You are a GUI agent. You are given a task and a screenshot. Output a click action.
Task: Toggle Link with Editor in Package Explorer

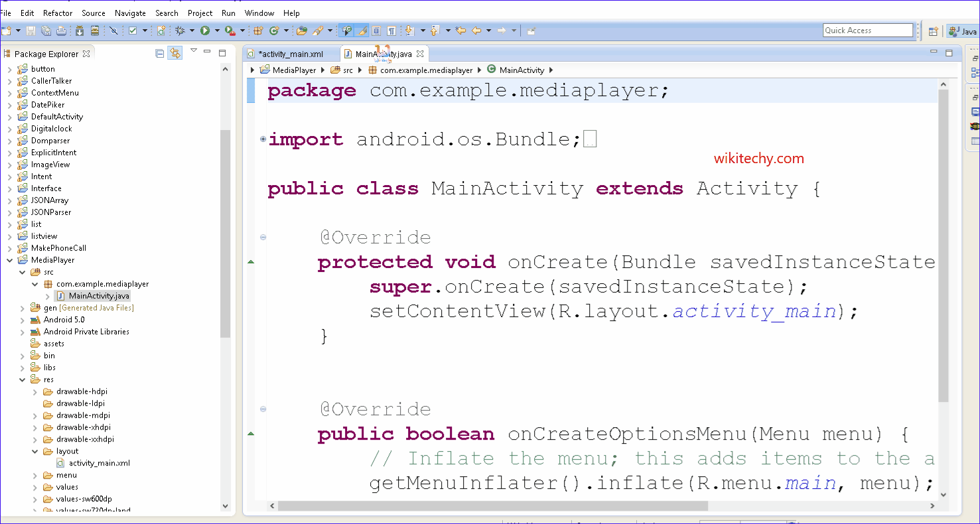point(175,54)
